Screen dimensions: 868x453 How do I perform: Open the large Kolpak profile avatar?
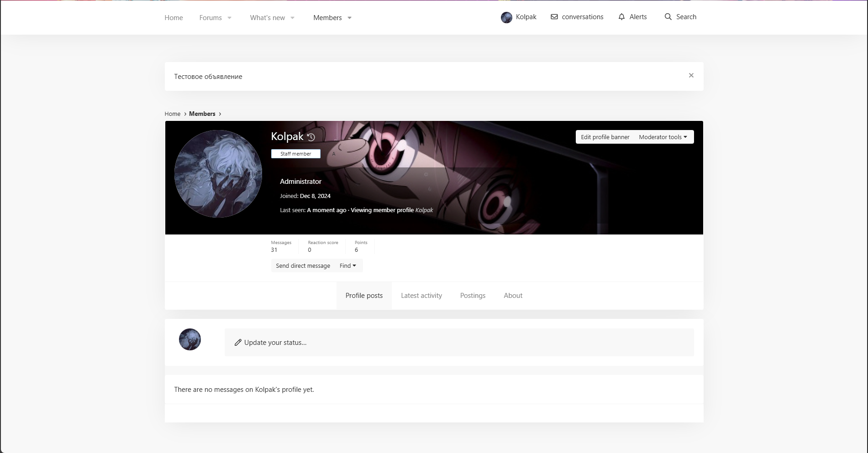click(218, 174)
